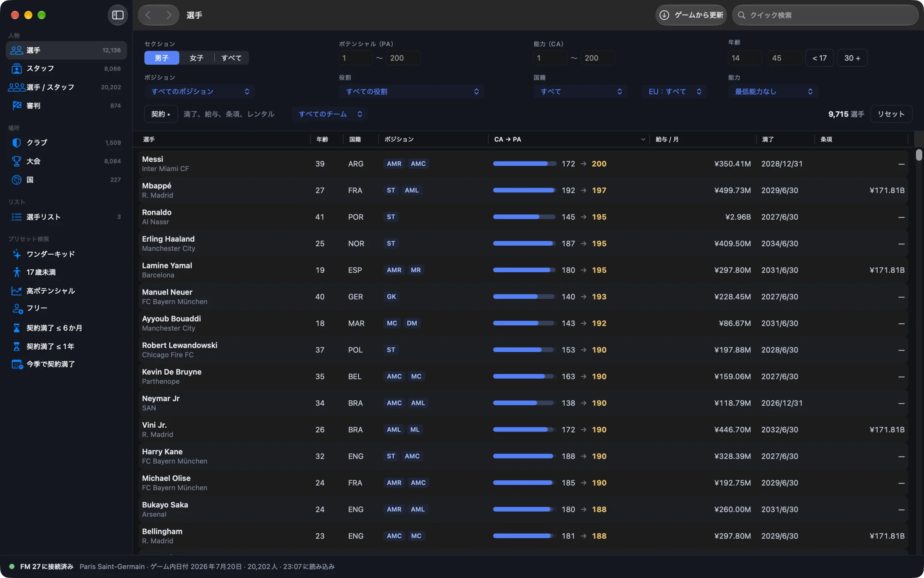Open すべてのチーム dropdown
The image size is (924, 578).
[330, 114]
